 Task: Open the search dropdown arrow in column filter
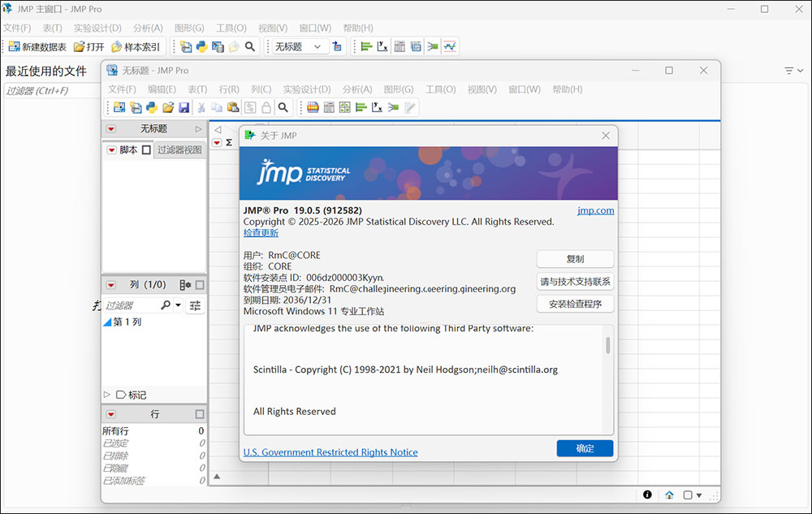(178, 305)
